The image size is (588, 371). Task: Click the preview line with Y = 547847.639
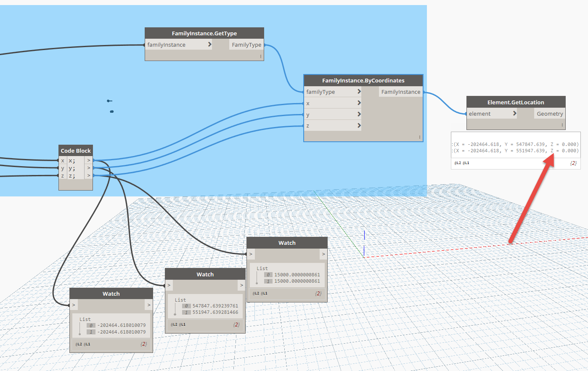pyautogui.click(x=515, y=144)
